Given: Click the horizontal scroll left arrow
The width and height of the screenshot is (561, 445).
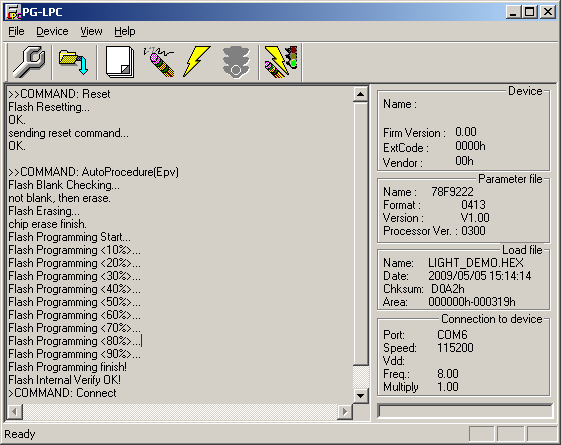Looking at the screenshot, I should tap(15, 412).
